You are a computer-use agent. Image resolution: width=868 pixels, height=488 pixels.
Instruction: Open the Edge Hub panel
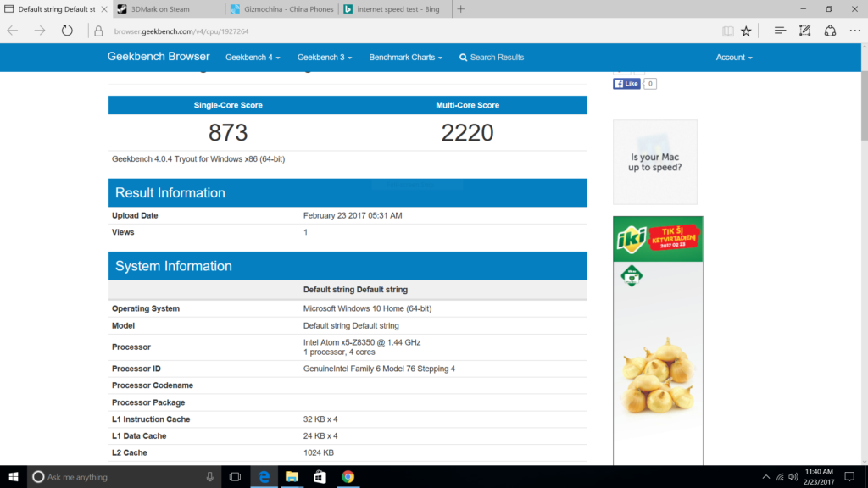780,31
